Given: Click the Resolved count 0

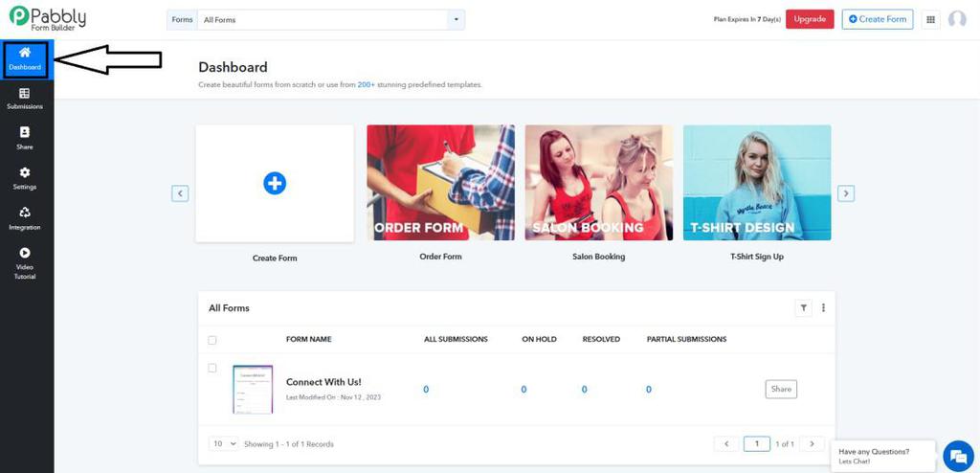Looking at the screenshot, I should pyautogui.click(x=585, y=389).
